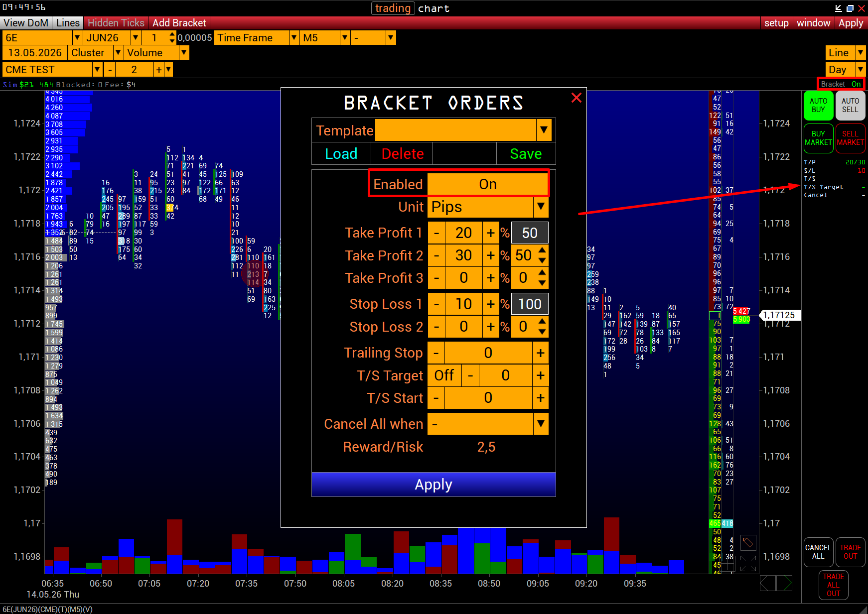Minimize window with the arrow-down icon

[838, 8]
